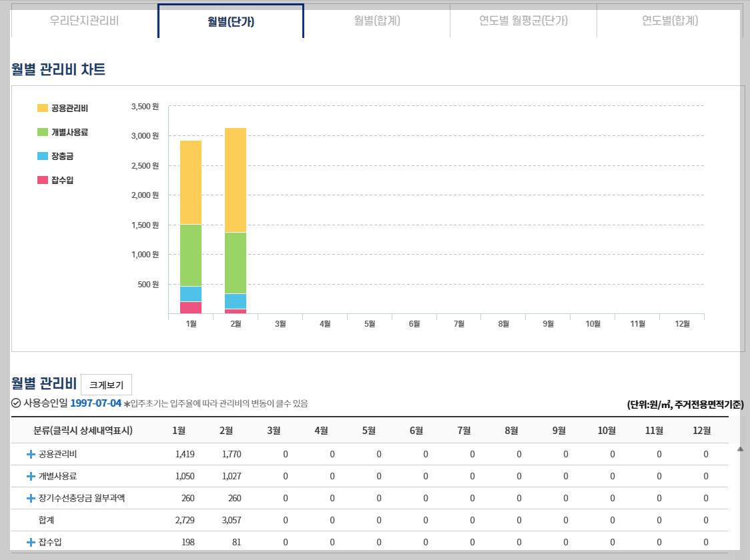Click 1월 pink 잡수입 bar segment
This screenshot has height=560, width=750.
coord(191,308)
